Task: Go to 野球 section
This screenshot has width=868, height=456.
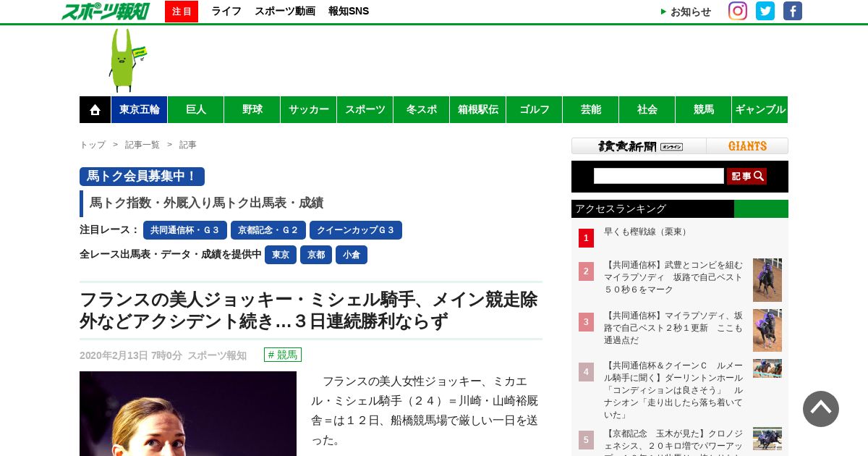Action: 252,109
